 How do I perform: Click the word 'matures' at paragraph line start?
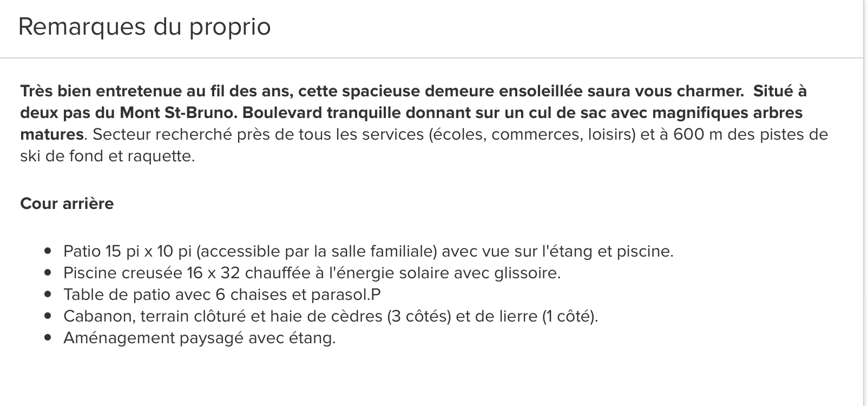pos(52,134)
